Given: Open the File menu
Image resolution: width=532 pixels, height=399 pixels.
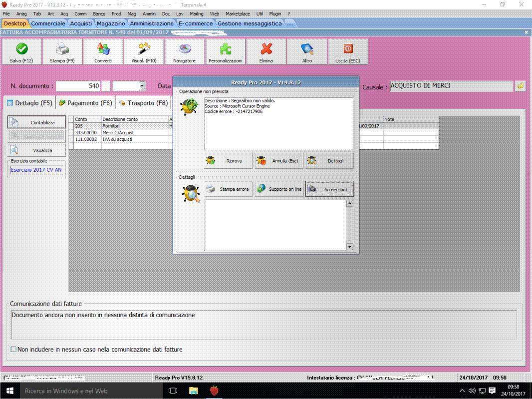Looking at the screenshot, I should 6,13.
